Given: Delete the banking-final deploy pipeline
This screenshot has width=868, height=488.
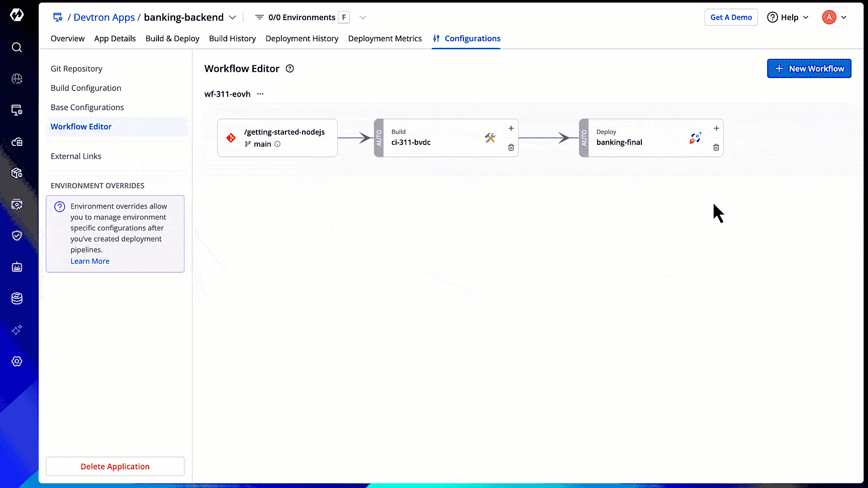Looking at the screenshot, I should click(716, 147).
